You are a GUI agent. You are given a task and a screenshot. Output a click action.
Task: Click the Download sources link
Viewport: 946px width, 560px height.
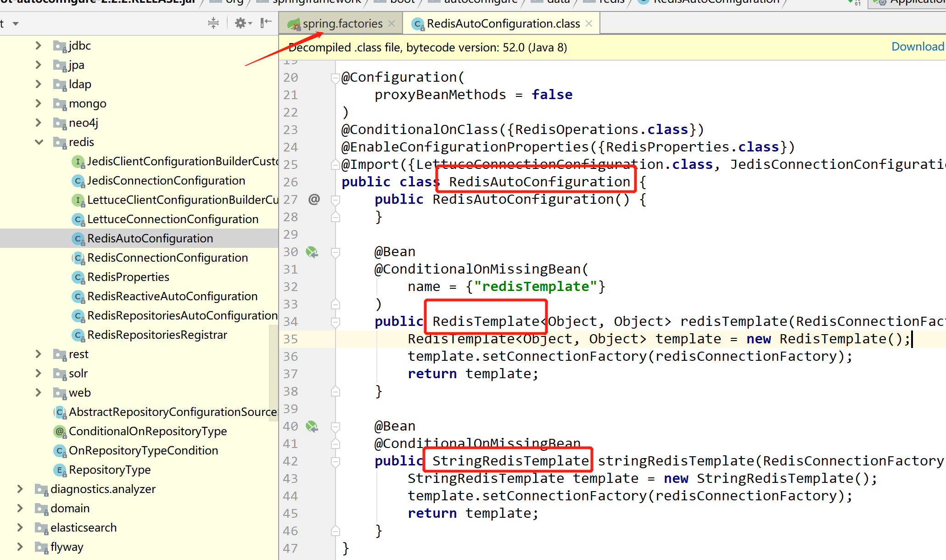tap(918, 46)
